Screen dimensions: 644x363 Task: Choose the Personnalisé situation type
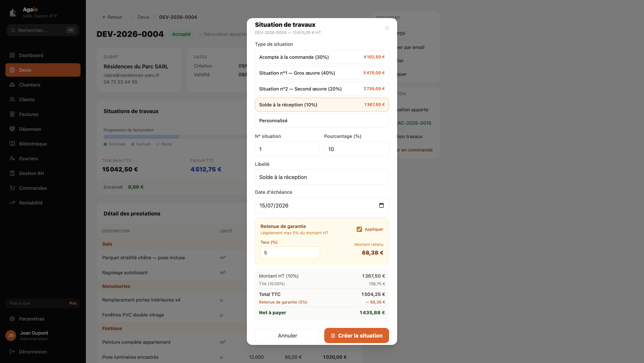click(322, 120)
